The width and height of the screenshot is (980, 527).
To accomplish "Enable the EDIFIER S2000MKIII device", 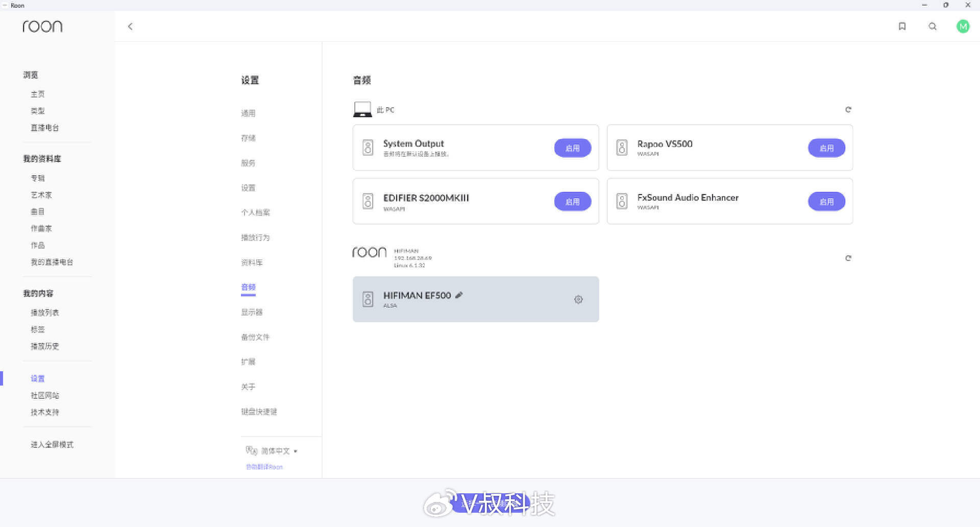I will [572, 202].
